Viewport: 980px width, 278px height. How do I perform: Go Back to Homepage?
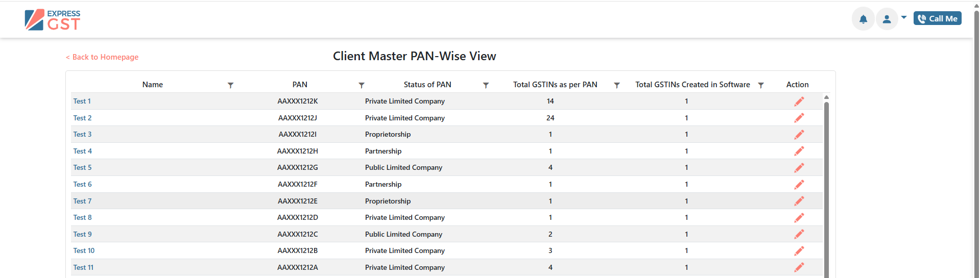[x=102, y=57]
